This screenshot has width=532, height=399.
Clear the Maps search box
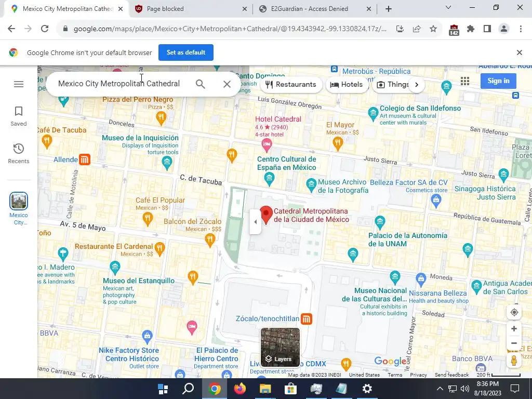point(227,84)
